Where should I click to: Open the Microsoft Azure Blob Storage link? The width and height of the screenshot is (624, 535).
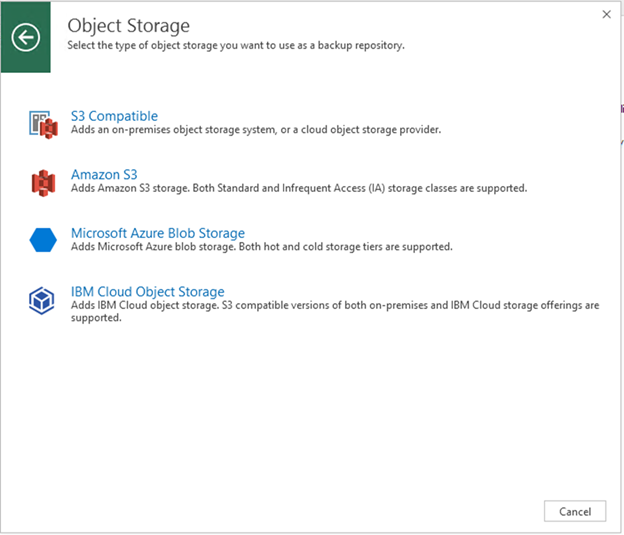157,233
